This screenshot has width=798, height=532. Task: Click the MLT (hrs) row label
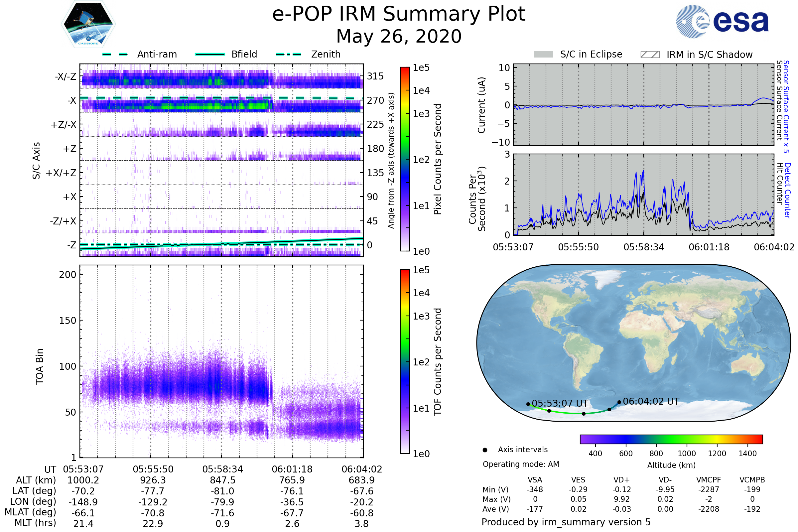pos(35,523)
